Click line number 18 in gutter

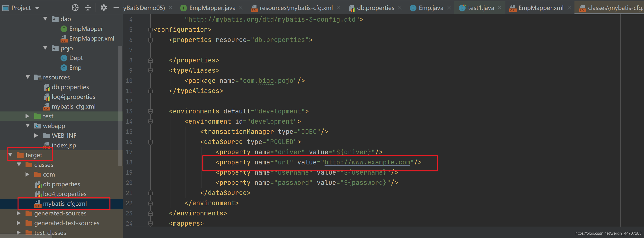click(x=129, y=162)
